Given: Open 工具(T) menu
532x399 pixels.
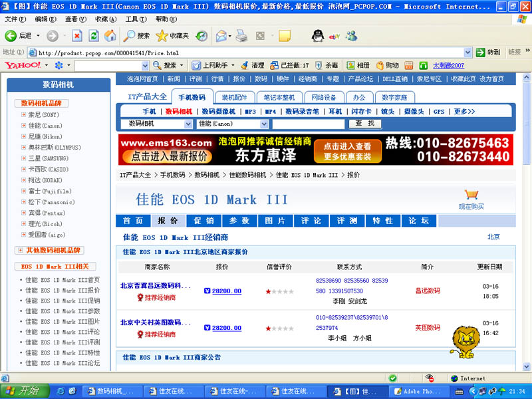Looking at the screenshot, I should click(136, 19).
